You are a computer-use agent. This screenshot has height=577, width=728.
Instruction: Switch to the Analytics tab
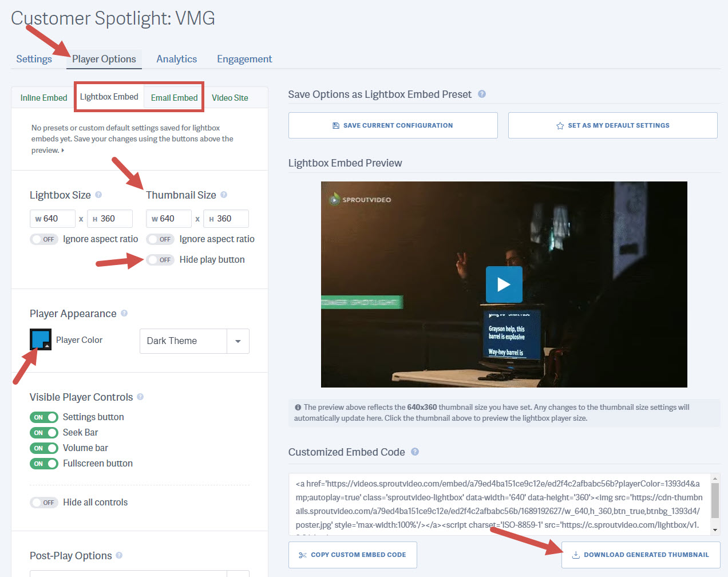point(176,58)
